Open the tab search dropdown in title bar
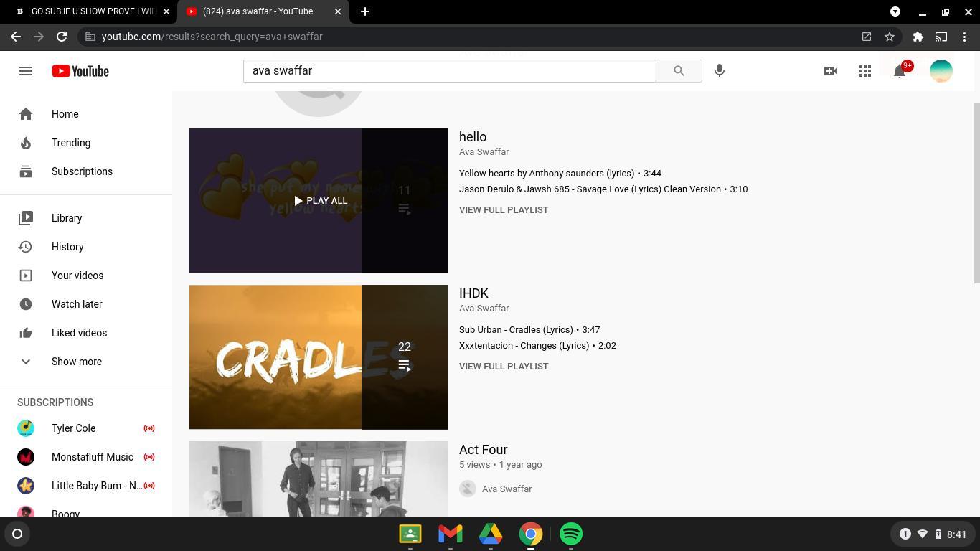The height and width of the screenshot is (551, 980). (895, 11)
